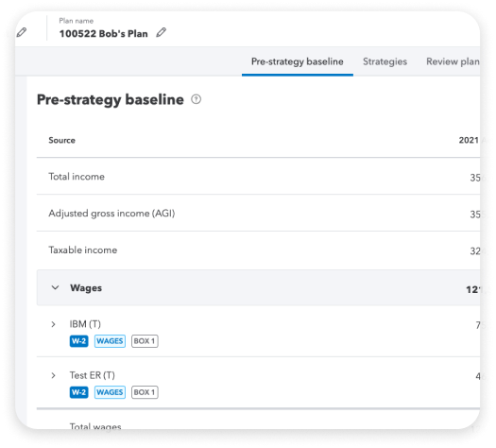
Task: Expand the Test ER (T) row chevron
Action: click(x=53, y=375)
